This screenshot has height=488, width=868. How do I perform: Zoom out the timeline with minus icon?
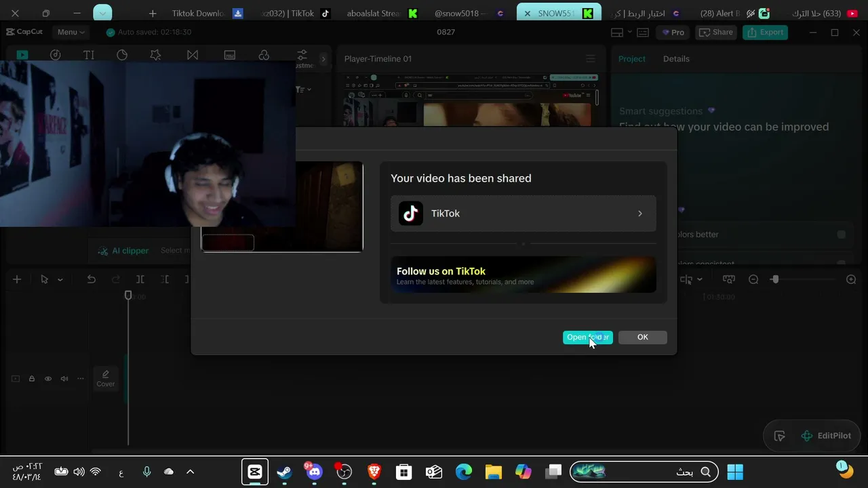tap(753, 279)
